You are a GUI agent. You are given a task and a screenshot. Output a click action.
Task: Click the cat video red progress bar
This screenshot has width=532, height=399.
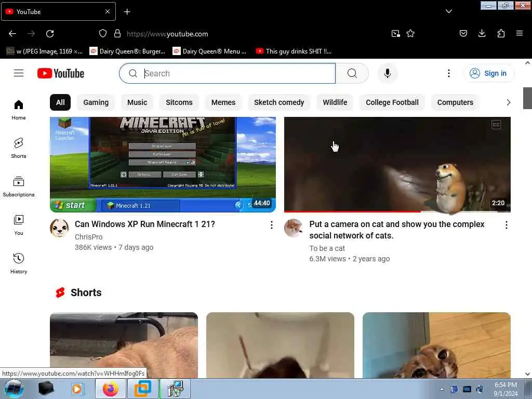coord(353,211)
